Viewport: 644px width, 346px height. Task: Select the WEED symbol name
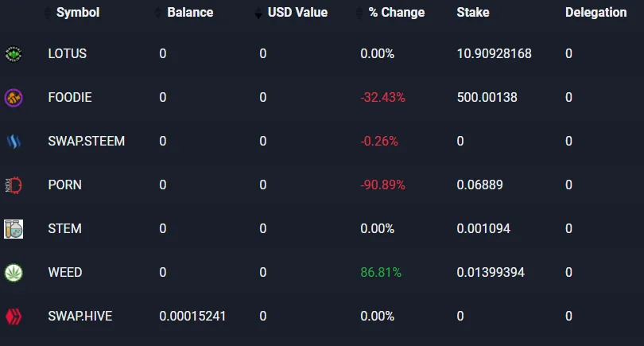(65, 273)
